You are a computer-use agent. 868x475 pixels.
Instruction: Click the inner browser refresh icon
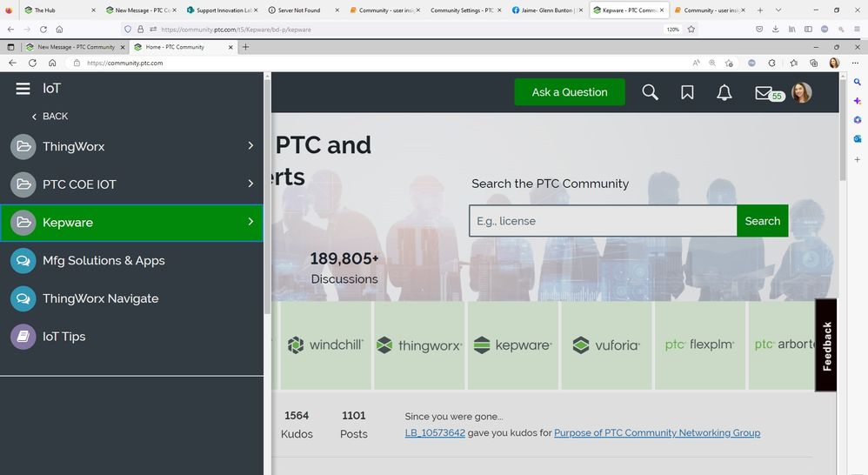point(32,63)
